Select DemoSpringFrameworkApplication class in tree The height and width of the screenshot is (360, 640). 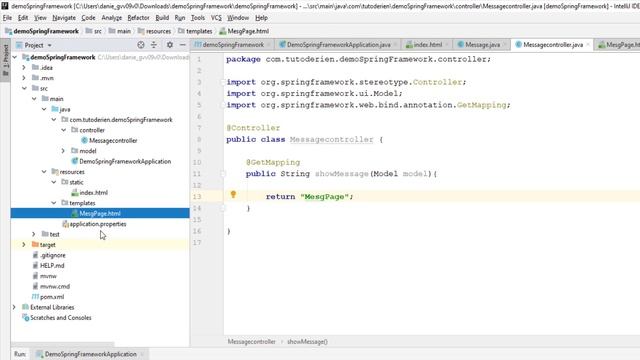point(125,161)
